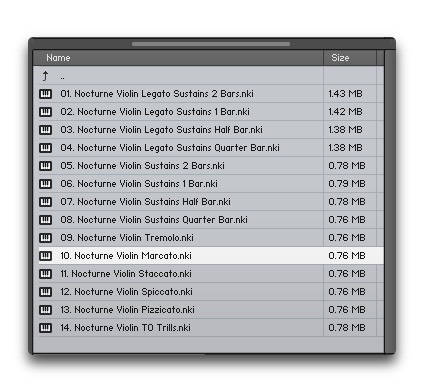424x391 pixels.
Task: Click the 1.42 MB size value
Action: pos(345,112)
